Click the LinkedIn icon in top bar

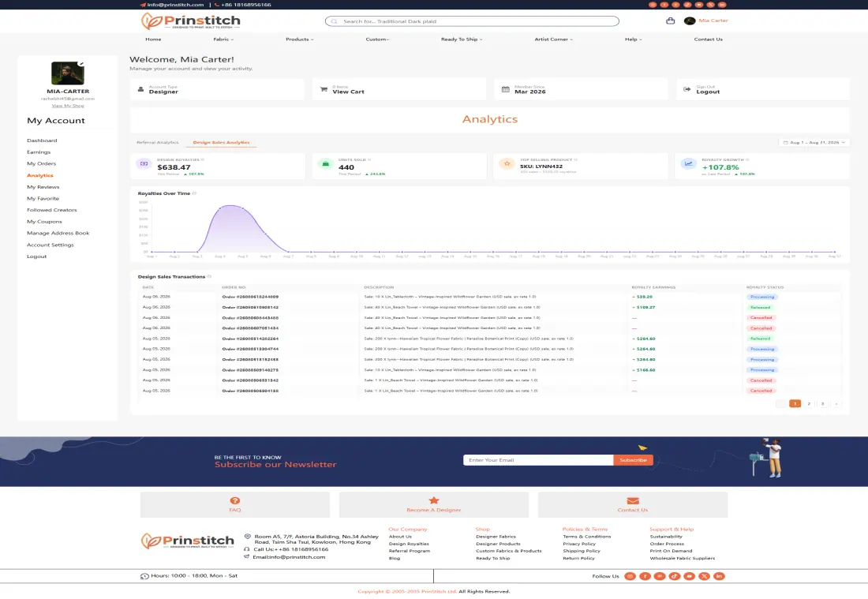coord(722,5)
